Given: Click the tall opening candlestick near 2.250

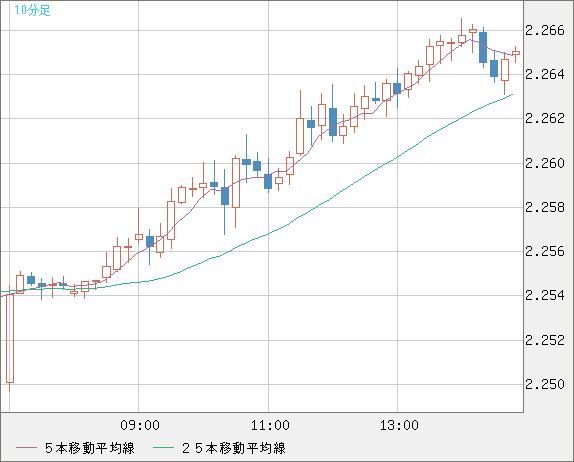Looking at the screenshot, I should click(10, 338).
